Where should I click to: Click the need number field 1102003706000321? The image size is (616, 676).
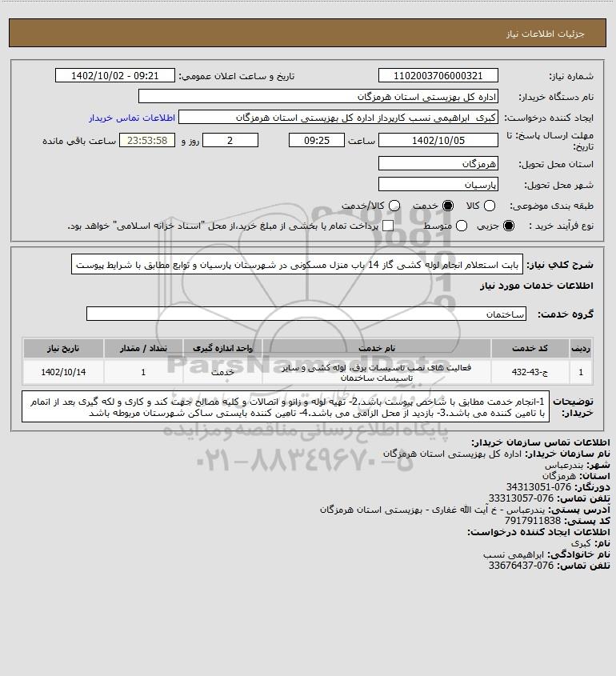(x=438, y=75)
